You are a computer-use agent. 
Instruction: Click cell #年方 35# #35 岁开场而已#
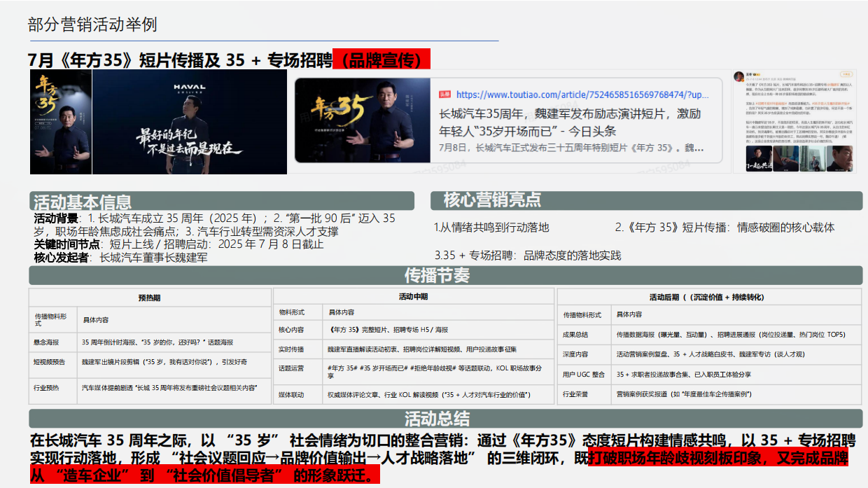click(438, 371)
